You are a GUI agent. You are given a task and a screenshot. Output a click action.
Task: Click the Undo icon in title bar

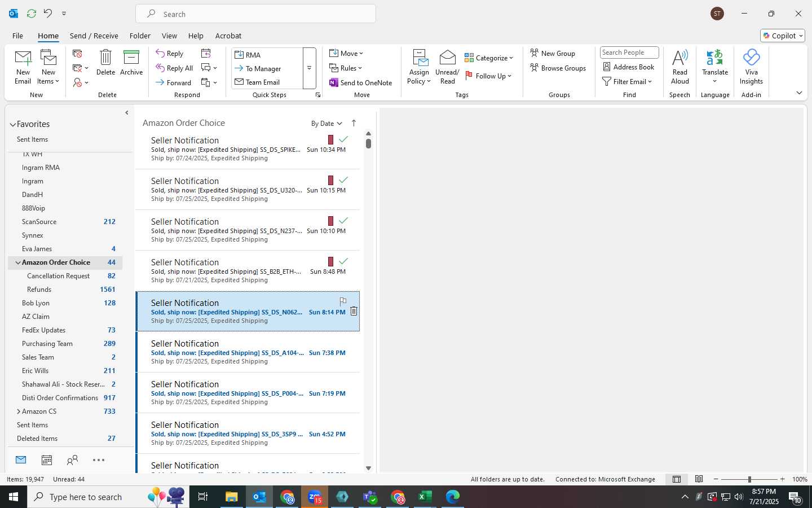pyautogui.click(x=48, y=13)
